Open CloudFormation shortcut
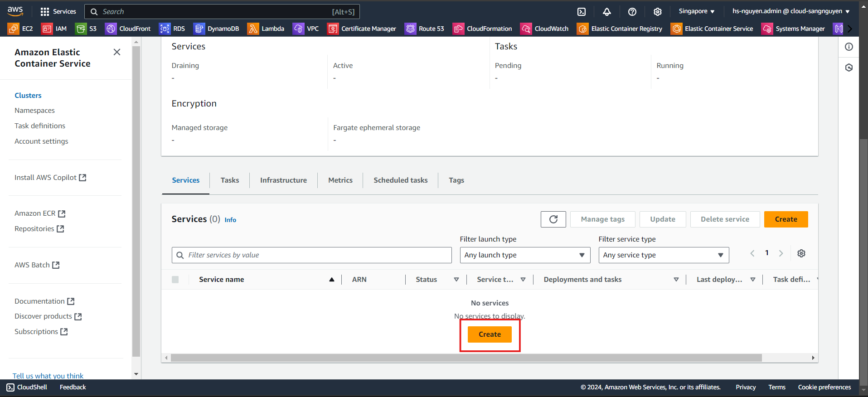The width and height of the screenshot is (868, 397). [483, 29]
